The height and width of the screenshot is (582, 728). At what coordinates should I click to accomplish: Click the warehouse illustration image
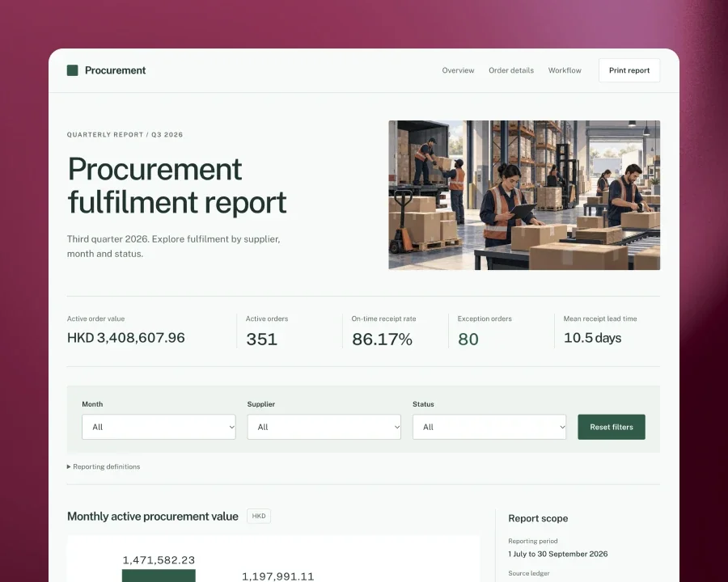[524, 195]
